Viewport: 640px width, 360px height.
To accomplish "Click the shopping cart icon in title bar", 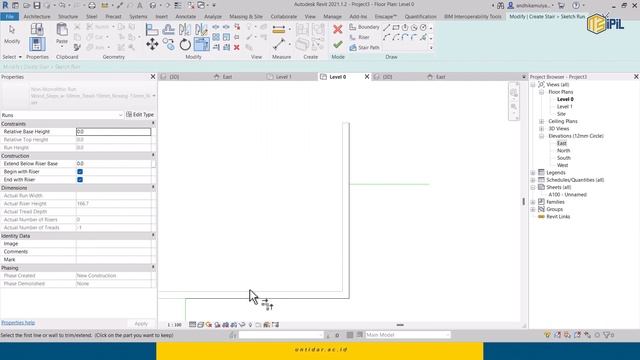I will [562, 5].
